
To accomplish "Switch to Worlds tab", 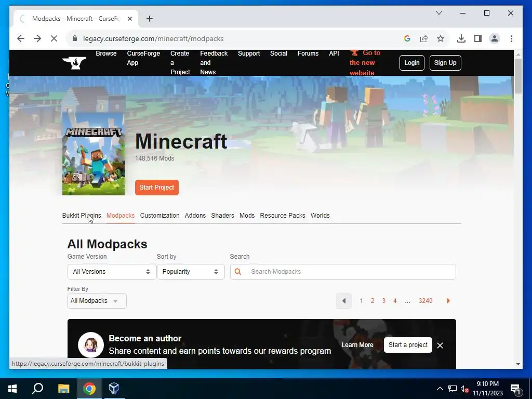I will (320, 216).
